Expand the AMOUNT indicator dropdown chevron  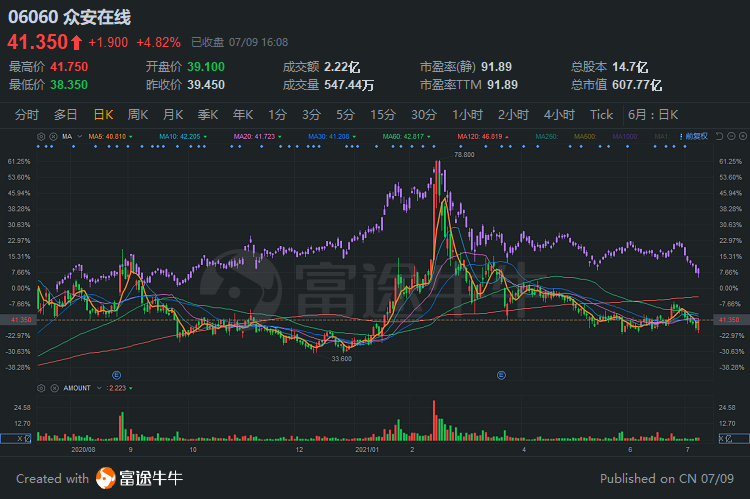pyautogui.click(x=99, y=388)
